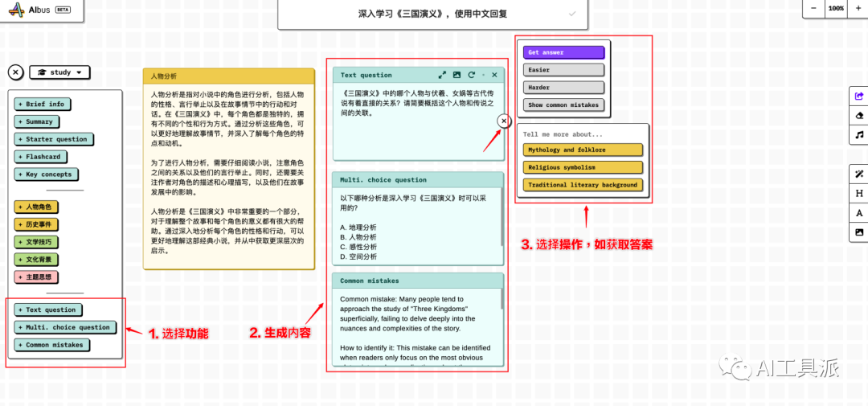The image size is (868, 406).
Task: Expand the Text question card fullscreen
Action: 442,75
